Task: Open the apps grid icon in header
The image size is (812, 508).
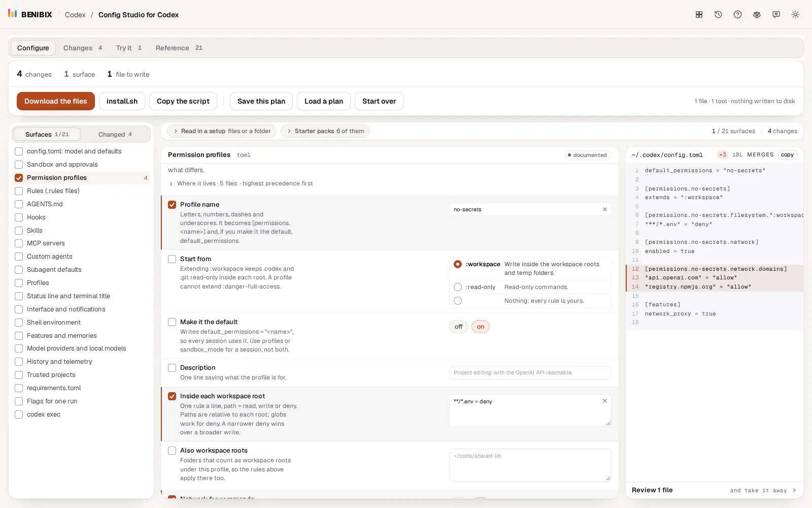Action: [x=699, y=15]
